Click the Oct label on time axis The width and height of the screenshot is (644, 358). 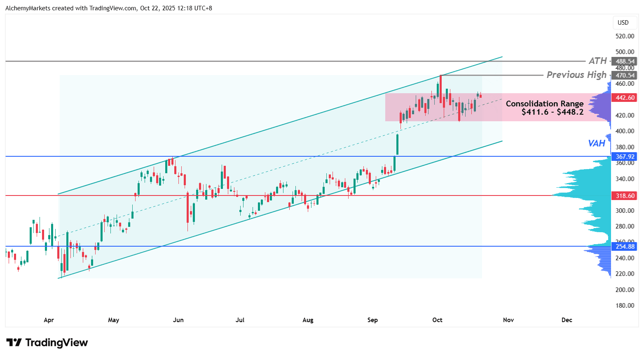coord(437,320)
